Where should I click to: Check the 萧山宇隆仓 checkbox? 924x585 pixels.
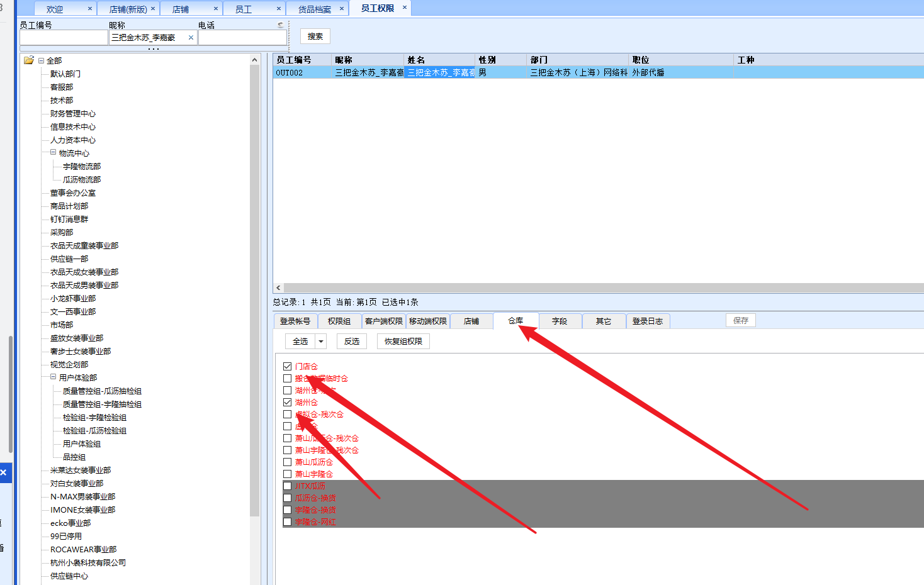click(x=288, y=474)
